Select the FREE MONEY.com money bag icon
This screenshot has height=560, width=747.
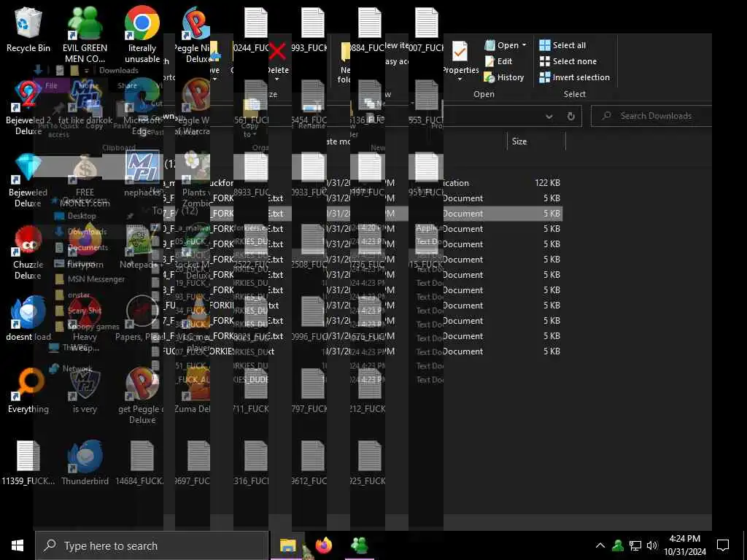click(x=85, y=180)
